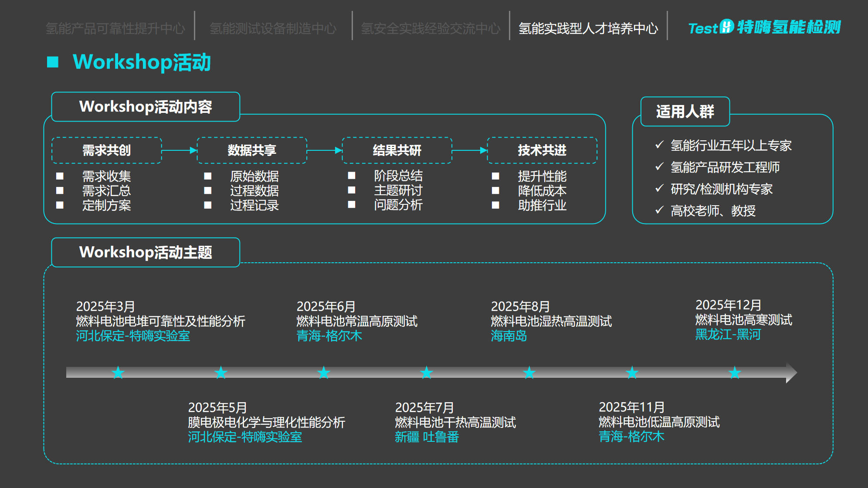The image size is (868, 488).
Task: Click the square bullet beside 需求收集
Action: click(60, 176)
